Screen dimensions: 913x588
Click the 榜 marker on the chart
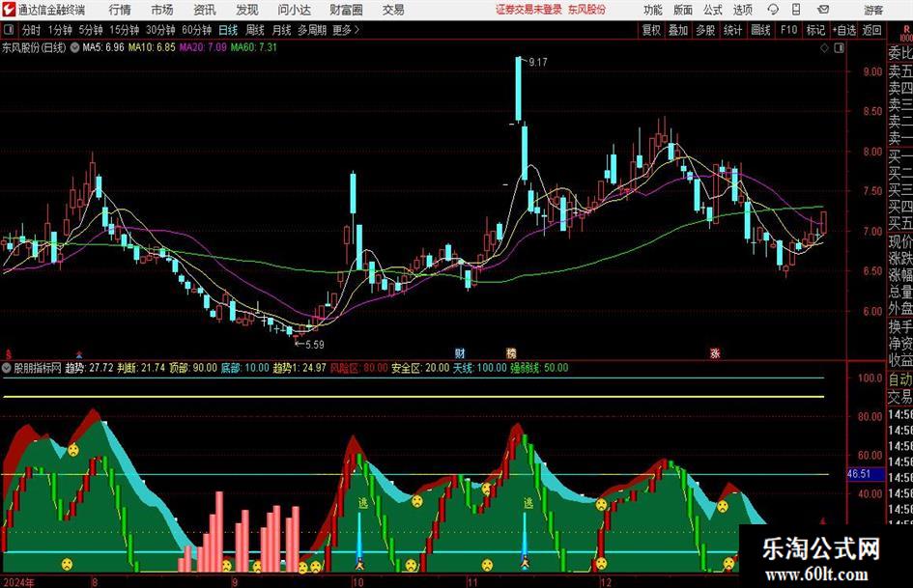click(x=511, y=353)
